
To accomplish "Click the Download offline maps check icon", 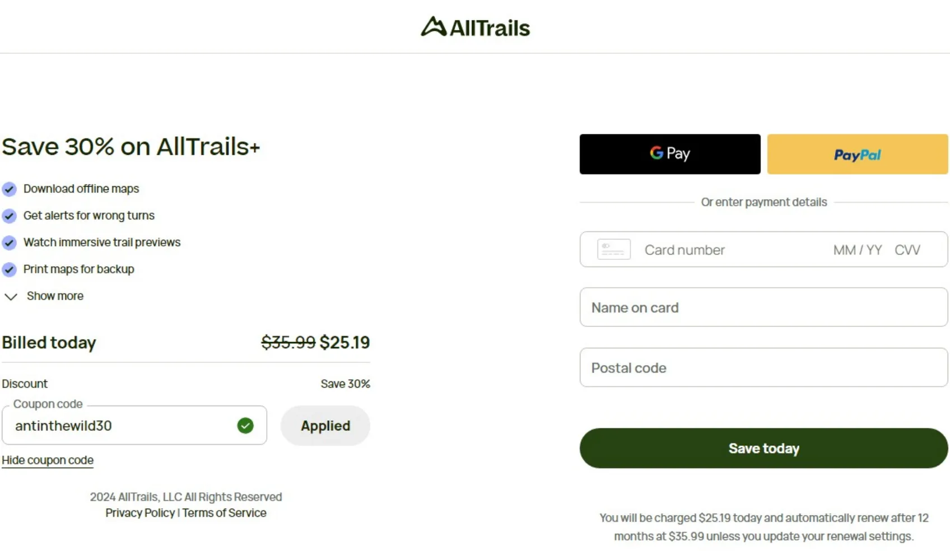I will [10, 189].
